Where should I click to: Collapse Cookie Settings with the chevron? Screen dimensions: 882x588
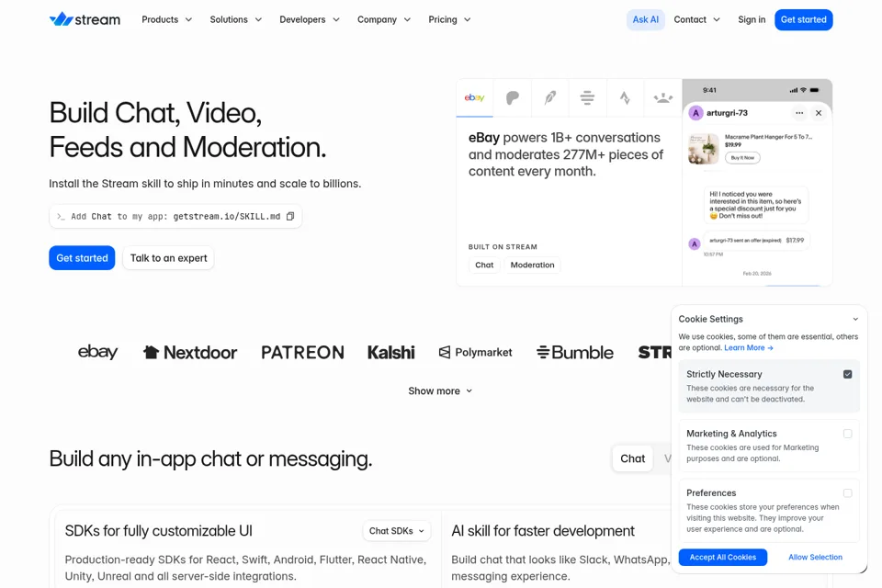coord(855,319)
